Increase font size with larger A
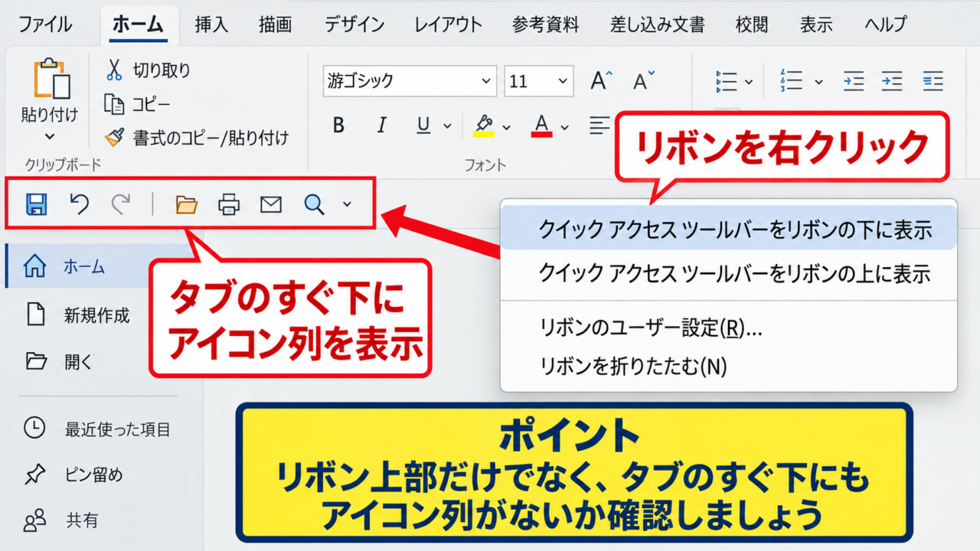Viewport: 980px width, 551px height. (602, 80)
